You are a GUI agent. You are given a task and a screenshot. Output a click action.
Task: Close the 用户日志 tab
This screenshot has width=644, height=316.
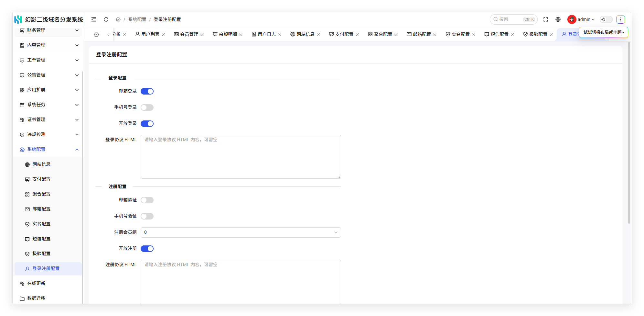click(x=280, y=35)
